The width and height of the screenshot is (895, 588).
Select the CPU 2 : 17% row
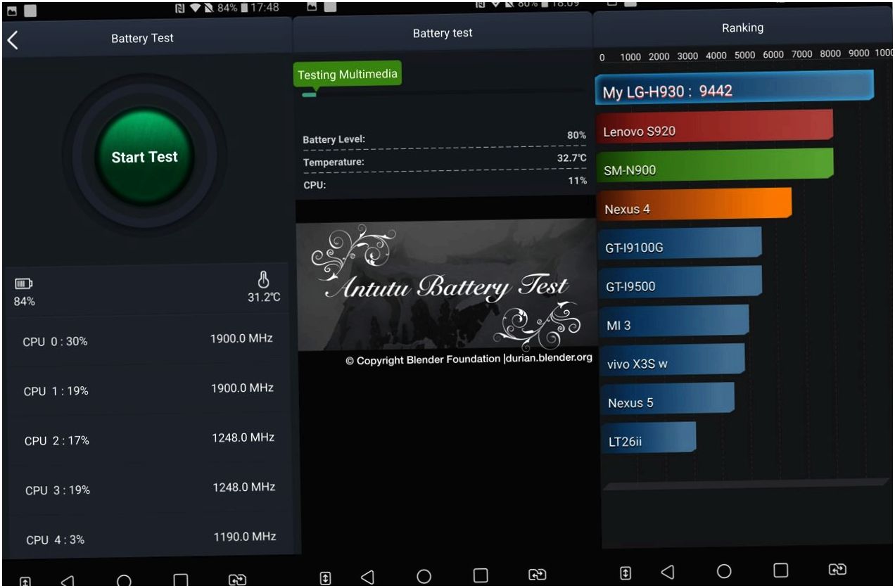(x=148, y=440)
